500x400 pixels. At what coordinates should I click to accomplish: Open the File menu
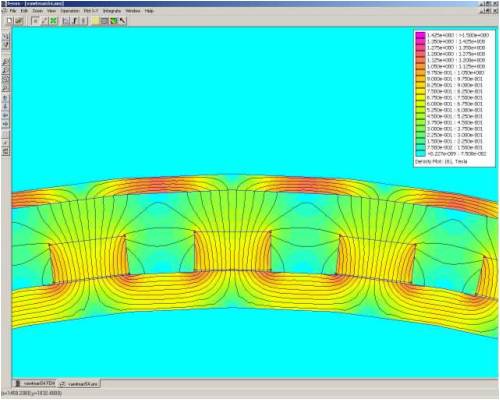(13, 11)
